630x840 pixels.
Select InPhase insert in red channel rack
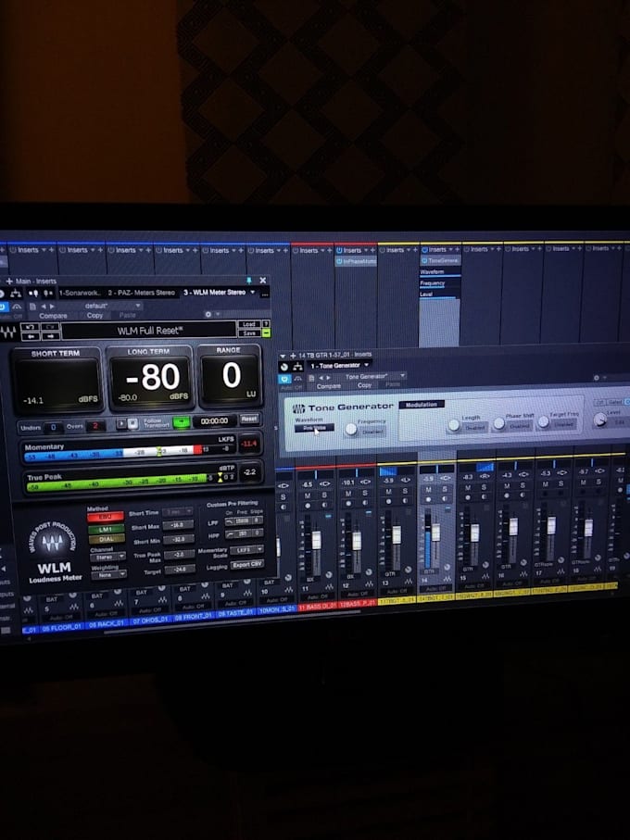click(356, 261)
